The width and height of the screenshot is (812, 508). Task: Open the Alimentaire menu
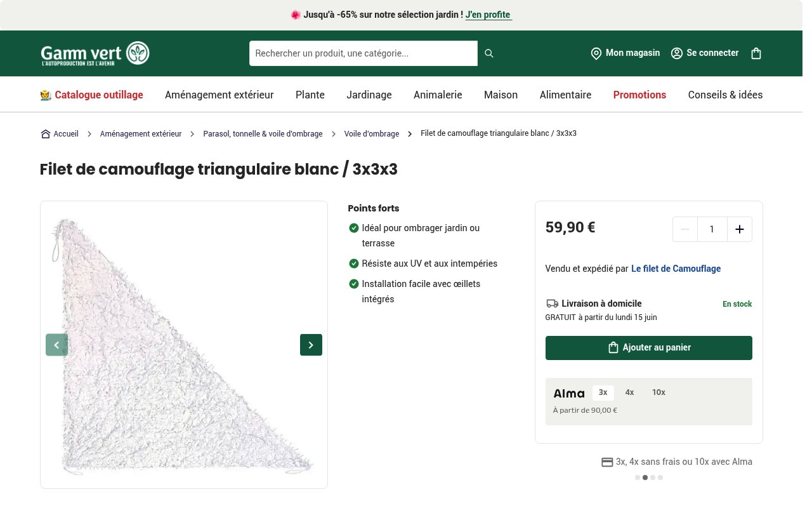pyautogui.click(x=566, y=95)
